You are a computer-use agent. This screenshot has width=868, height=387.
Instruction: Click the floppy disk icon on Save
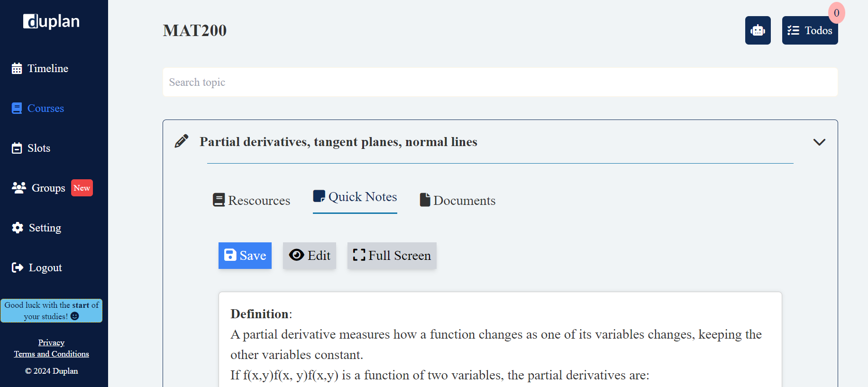click(x=230, y=255)
